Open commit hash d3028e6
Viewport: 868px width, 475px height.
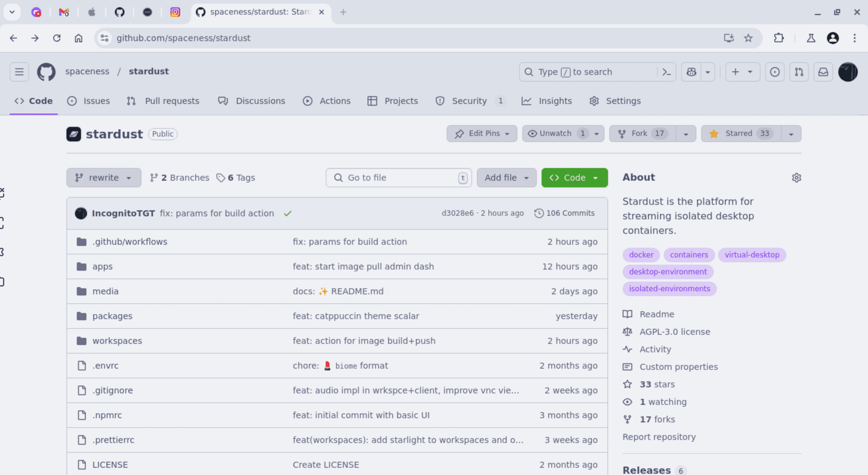click(x=457, y=213)
